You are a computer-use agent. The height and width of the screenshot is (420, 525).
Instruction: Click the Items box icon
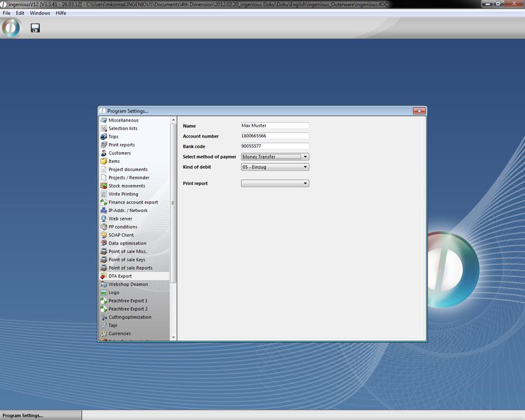point(104,161)
